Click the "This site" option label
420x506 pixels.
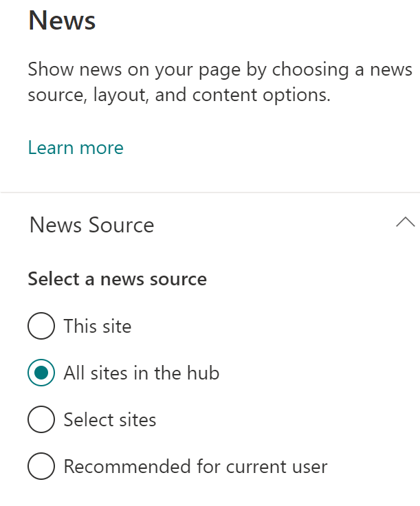click(97, 326)
